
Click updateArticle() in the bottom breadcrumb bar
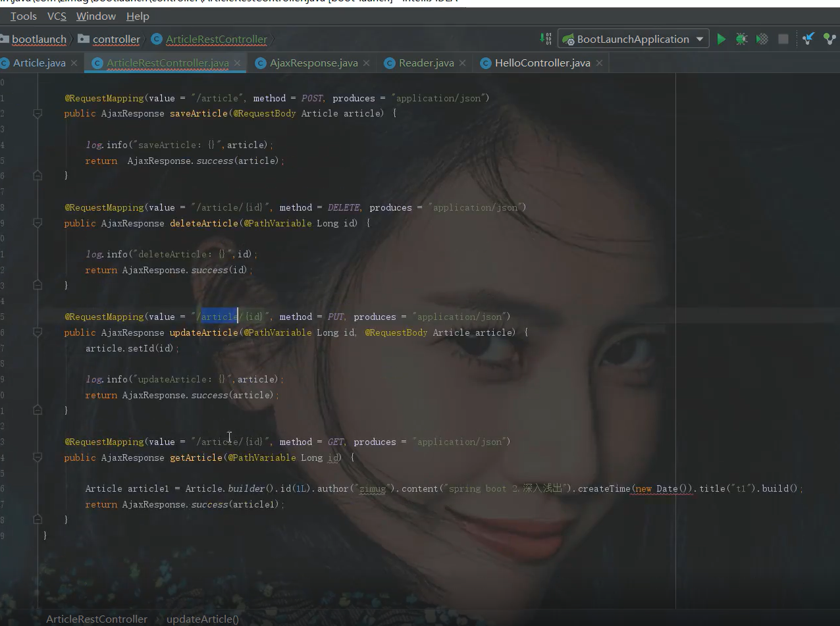click(x=203, y=619)
